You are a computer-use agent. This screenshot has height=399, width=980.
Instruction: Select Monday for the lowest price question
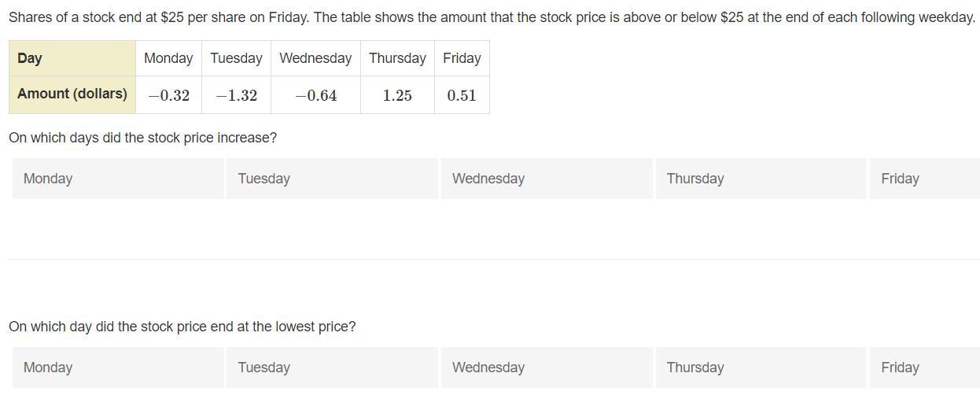118,368
